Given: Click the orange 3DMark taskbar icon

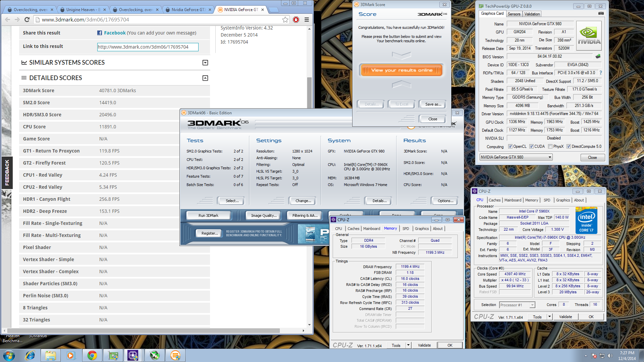Looking at the screenshot, I should pos(175,355).
